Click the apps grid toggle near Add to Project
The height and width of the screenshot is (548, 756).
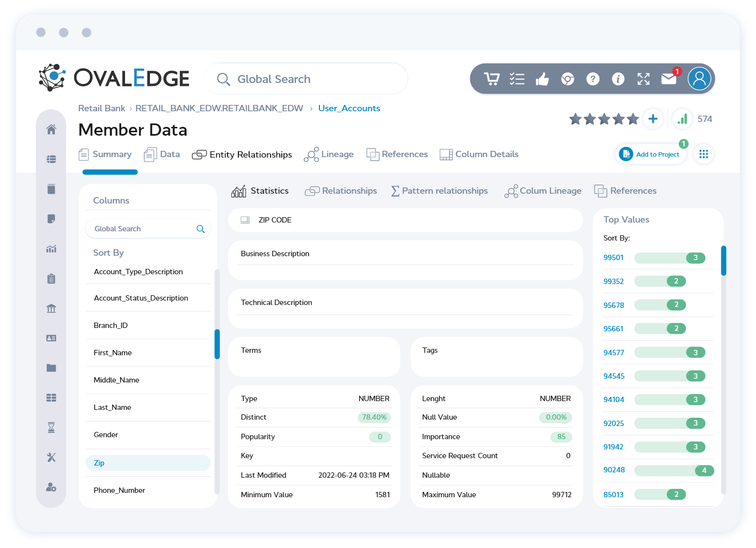click(x=703, y=154)
